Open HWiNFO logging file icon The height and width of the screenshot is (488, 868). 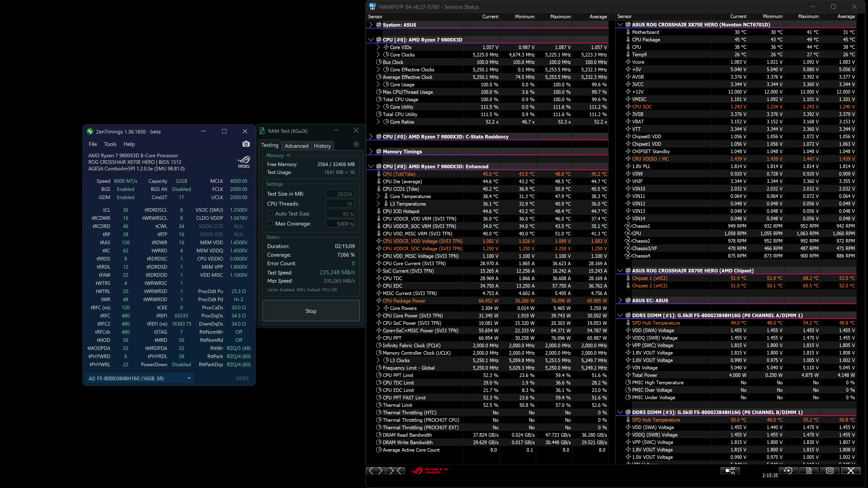[809, 470]
